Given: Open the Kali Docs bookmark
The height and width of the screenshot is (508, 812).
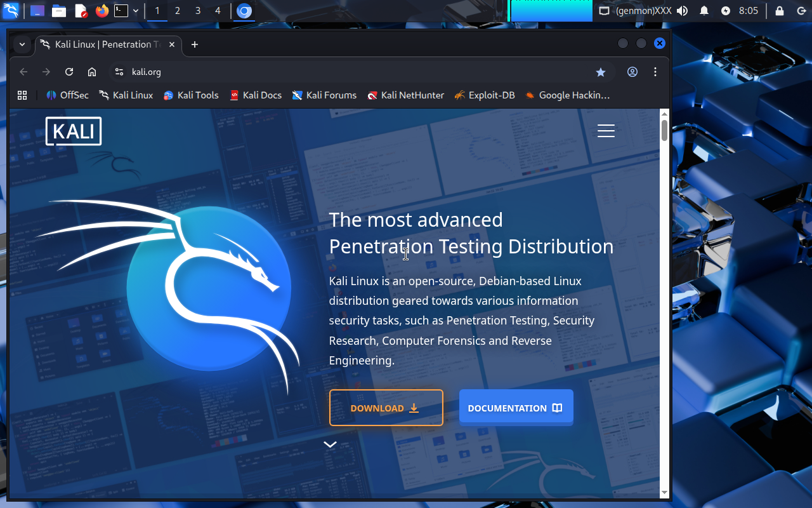Looking at the screenshot, I should tap(256, 95).
